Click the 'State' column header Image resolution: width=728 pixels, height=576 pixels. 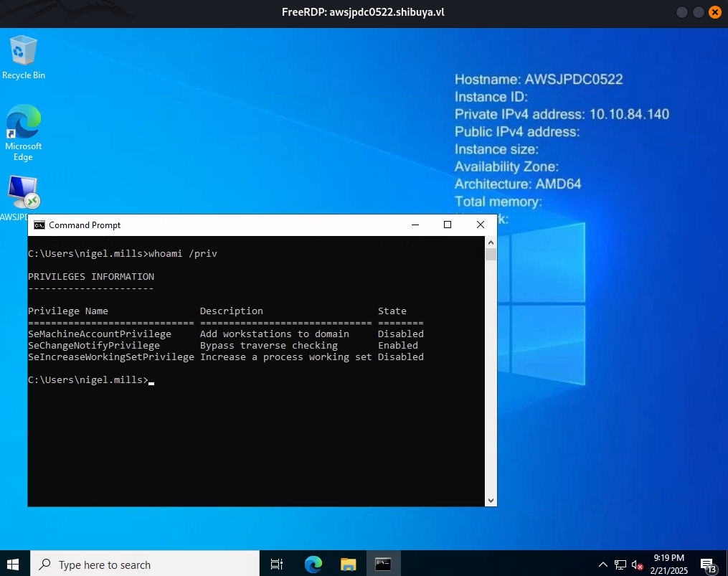pyautogui.click(x=392, y=311)
